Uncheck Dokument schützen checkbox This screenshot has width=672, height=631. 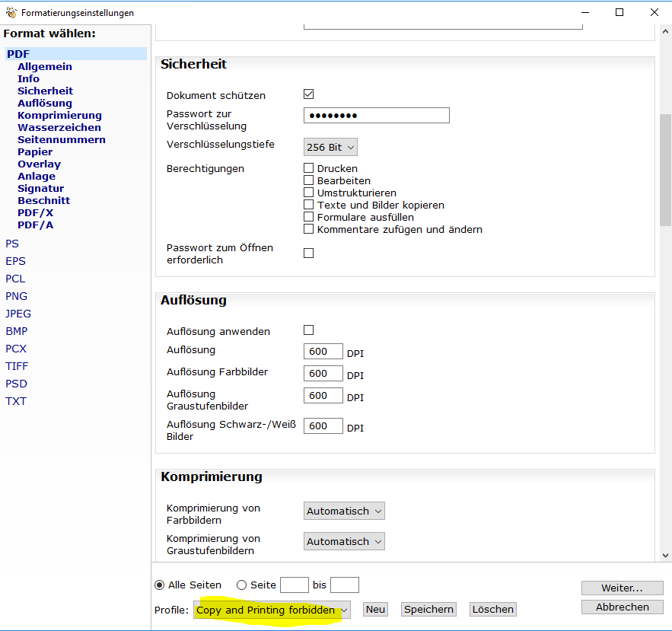tap(308, 94)
